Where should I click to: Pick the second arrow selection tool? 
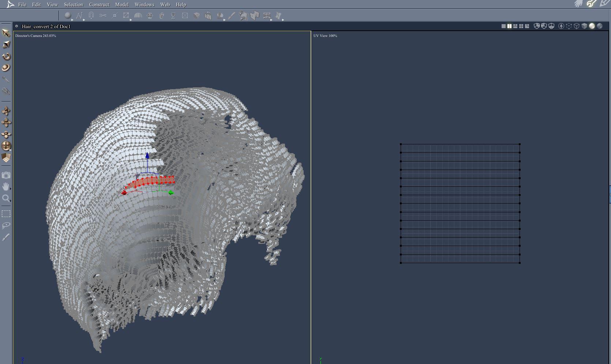pos(6,45)
